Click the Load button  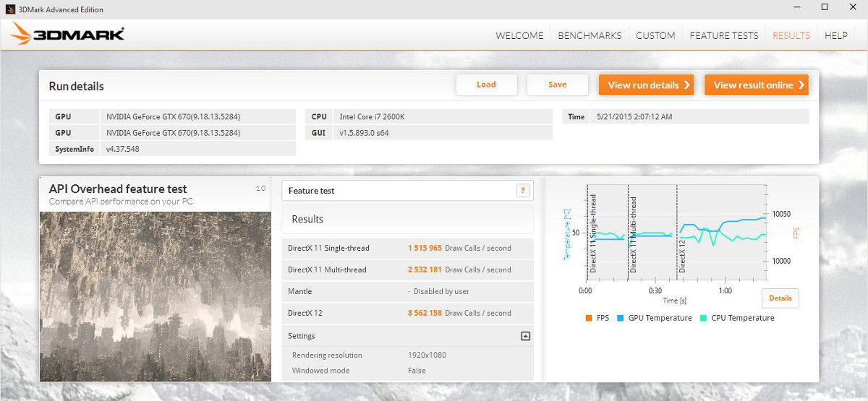486,85
